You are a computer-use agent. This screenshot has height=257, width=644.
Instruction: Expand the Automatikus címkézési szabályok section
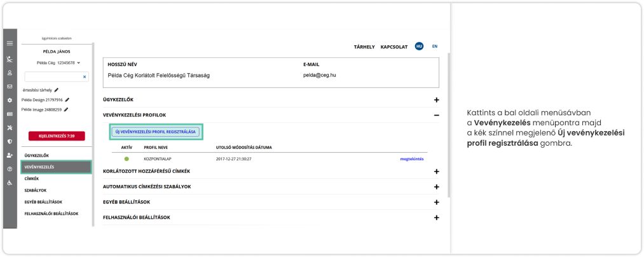(x=436, y=186)
